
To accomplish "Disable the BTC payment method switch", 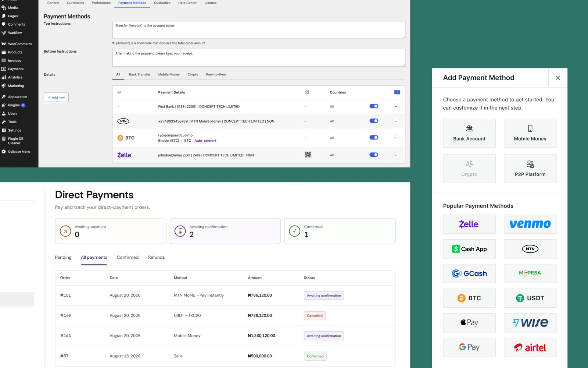I will pyautogui.click(x=374, y=138).
